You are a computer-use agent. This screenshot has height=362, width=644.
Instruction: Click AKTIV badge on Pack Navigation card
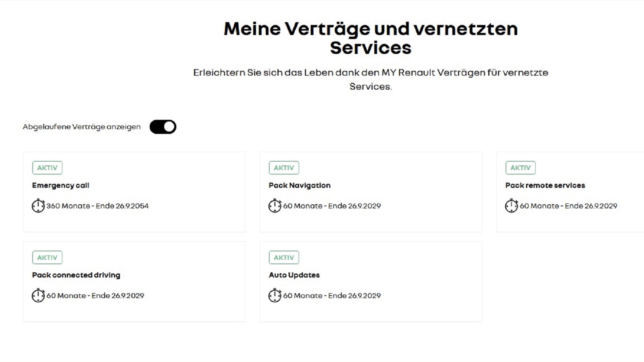click(x=284, y=168)
